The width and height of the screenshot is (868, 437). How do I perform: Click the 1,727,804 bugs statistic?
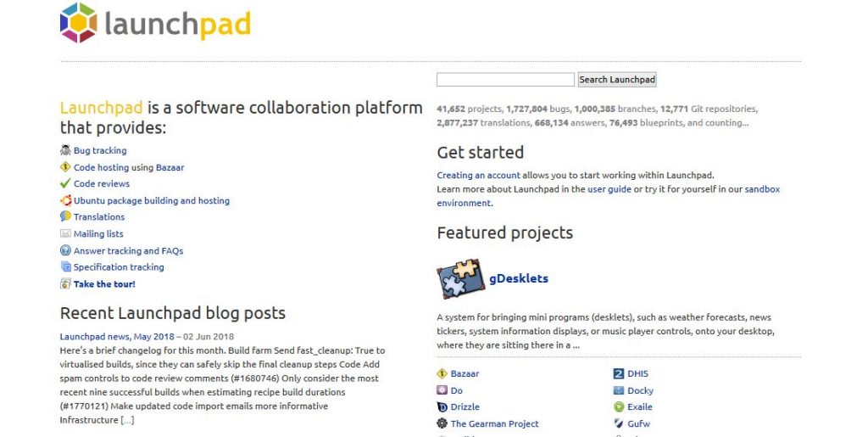(x=538, y=109)
